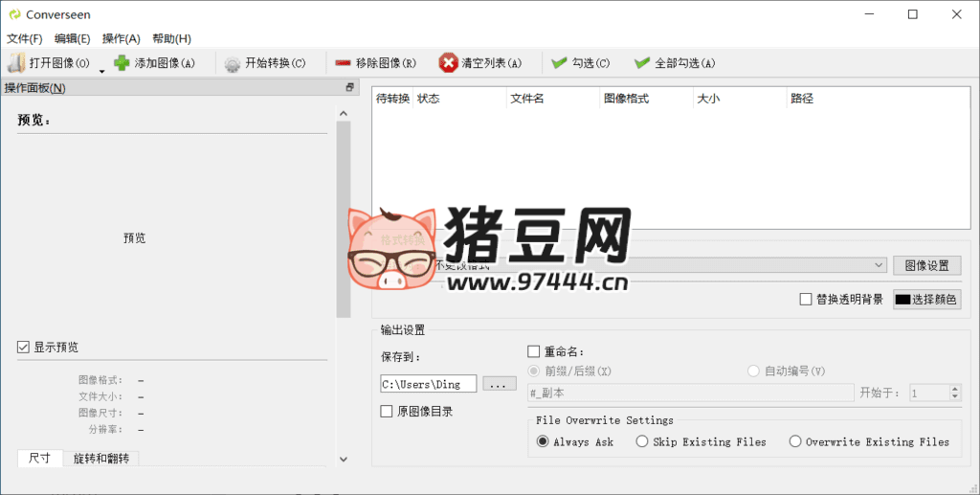Toggle the 显示预览 checkbox
980x495 pixels.
click(23, 347)
